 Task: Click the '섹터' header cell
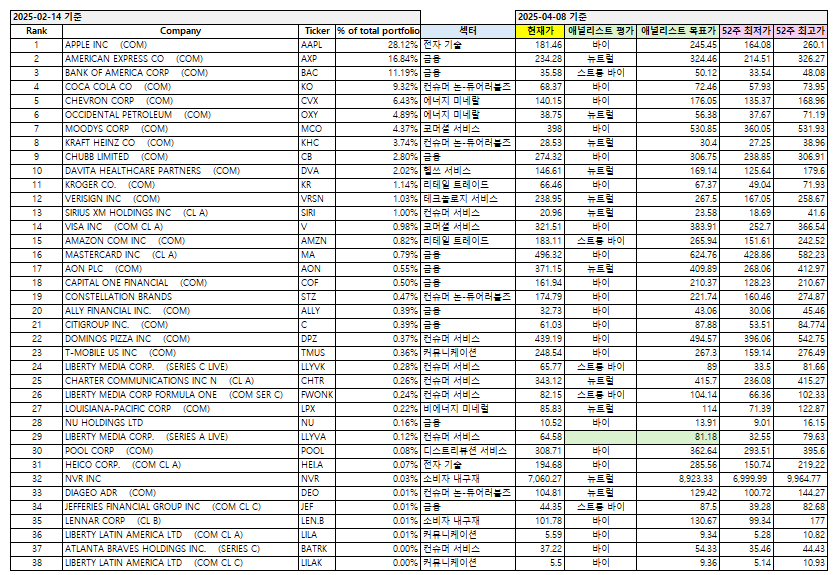tap(468, 31)
